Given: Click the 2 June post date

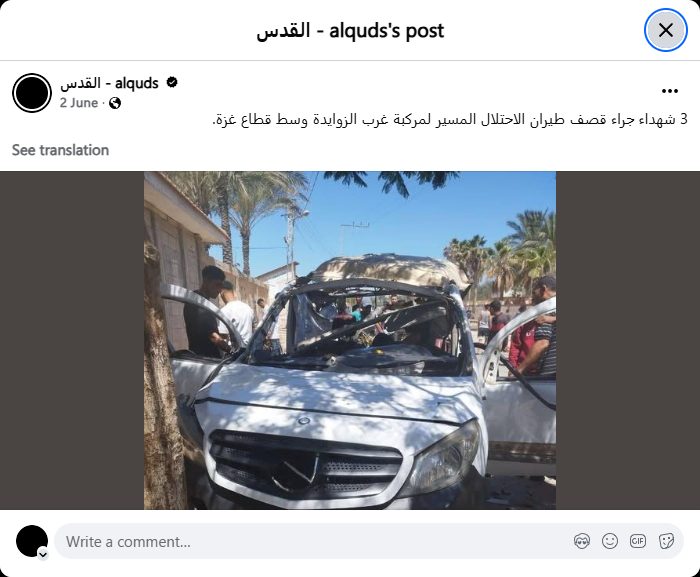Looking at the screenshot, I should (x=79, y=103).
